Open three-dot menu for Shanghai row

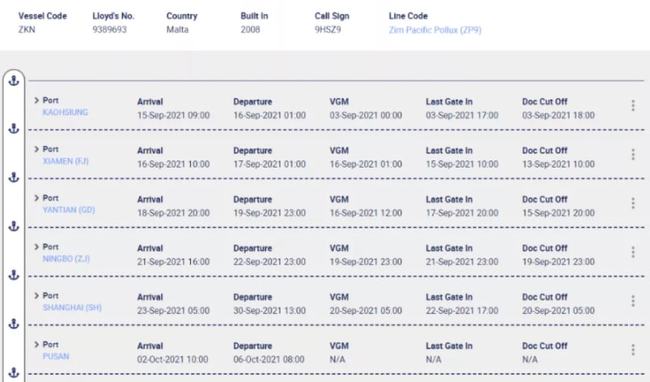pos(633,301)
